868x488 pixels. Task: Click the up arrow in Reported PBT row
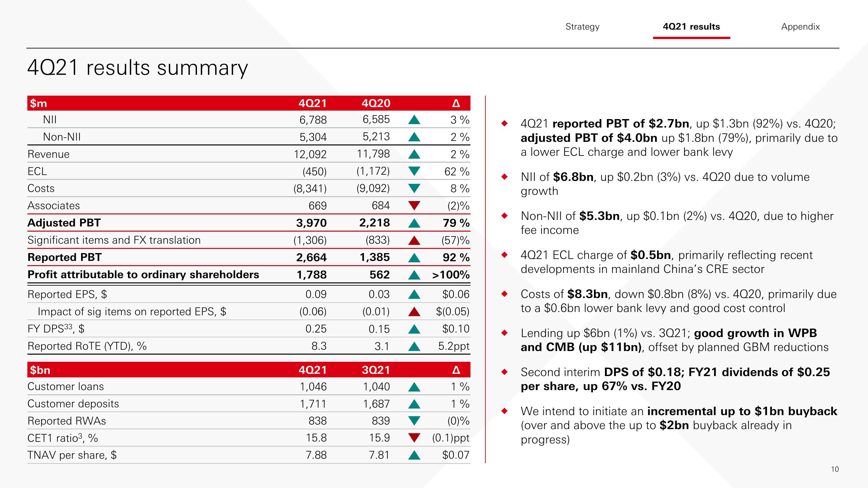[x=414, y=257]
